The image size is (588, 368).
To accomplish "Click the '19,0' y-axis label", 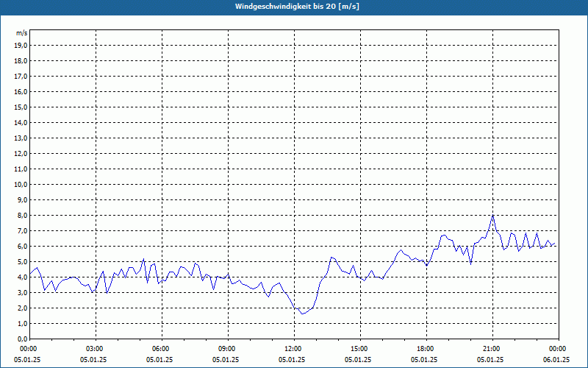I will [x=21, y=46].
